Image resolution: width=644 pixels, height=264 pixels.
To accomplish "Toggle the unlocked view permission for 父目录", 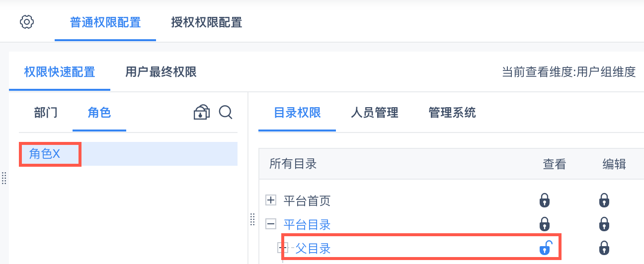I will [546, 247].
